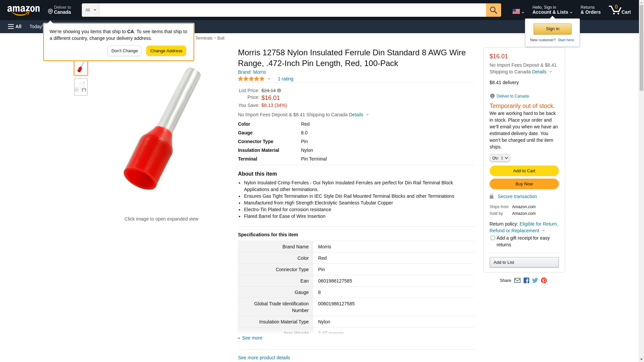Expand See more specifications
644x362 pixels.
pyautogui.click(x=252, y=338)
